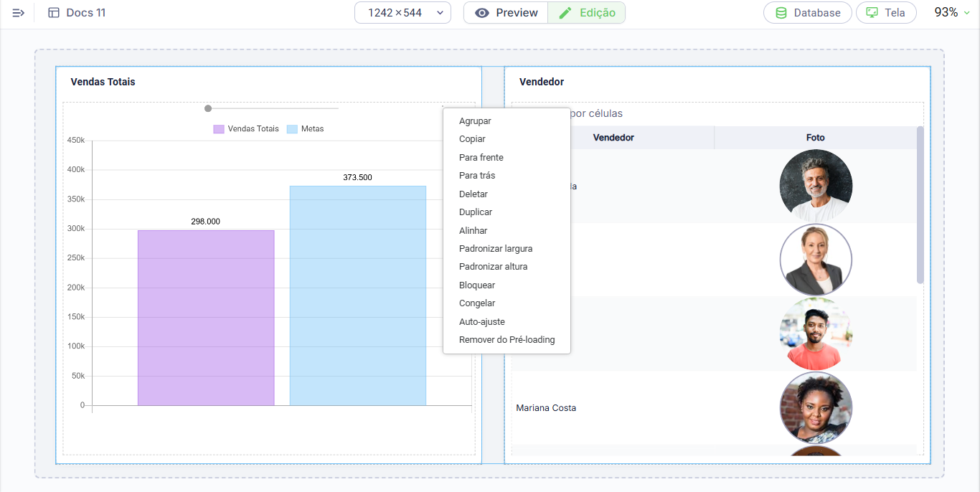Click the chart slider handle

pyautogui.click(x=208, y=108)
